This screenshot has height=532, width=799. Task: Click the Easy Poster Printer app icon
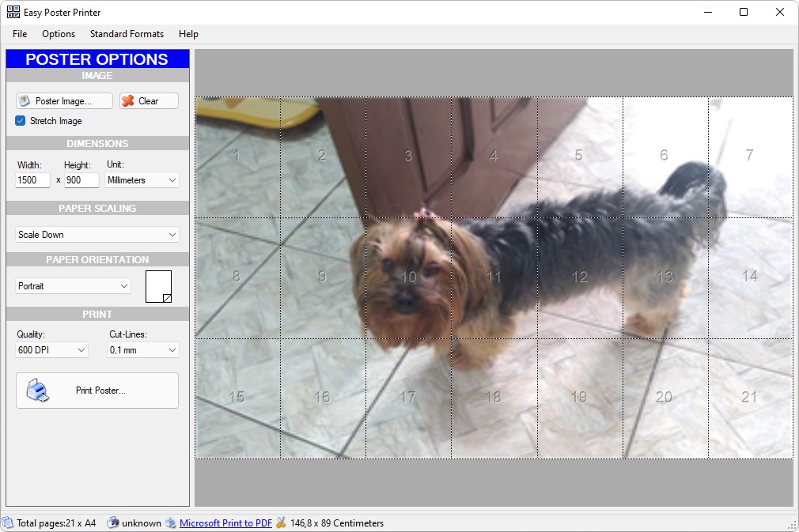tap(13, 12)
